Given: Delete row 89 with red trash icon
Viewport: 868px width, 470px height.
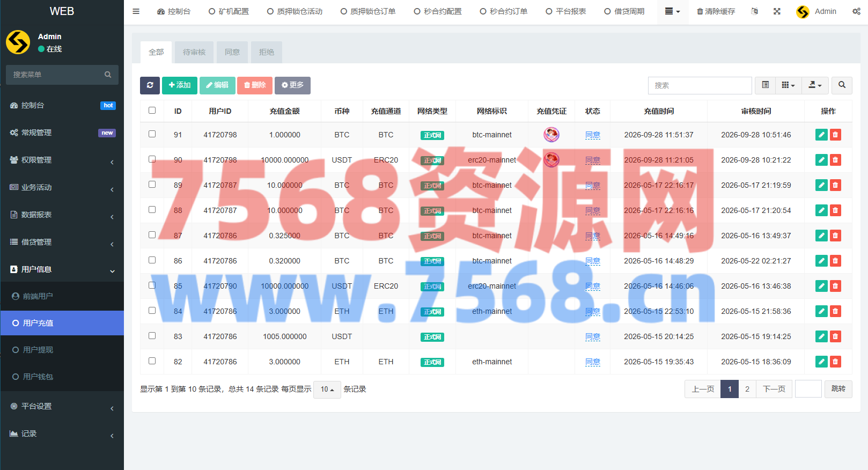Looking at the screenshot, I should click(835, 185).
